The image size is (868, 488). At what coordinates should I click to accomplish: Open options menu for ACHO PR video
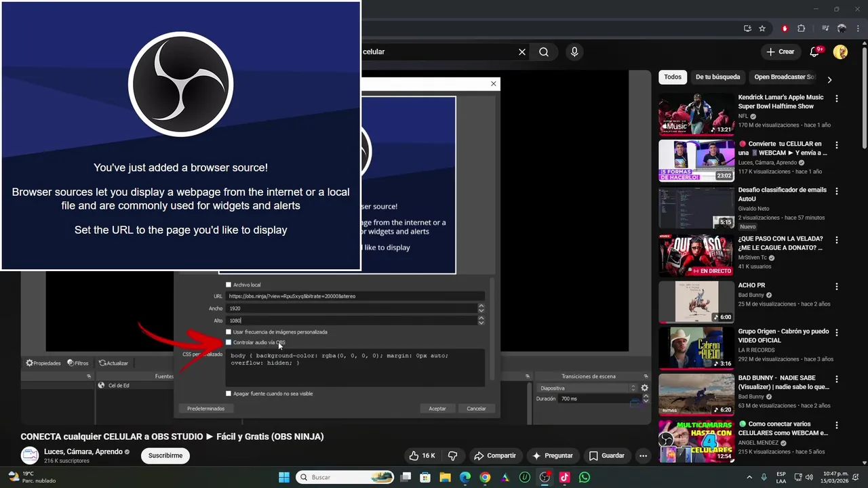click(x=836, y=287)
